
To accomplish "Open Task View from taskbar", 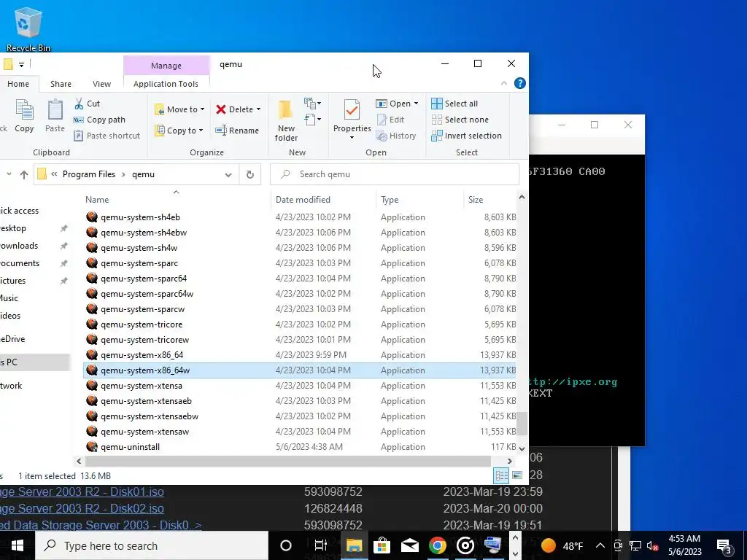I will (x=321, y=545).
